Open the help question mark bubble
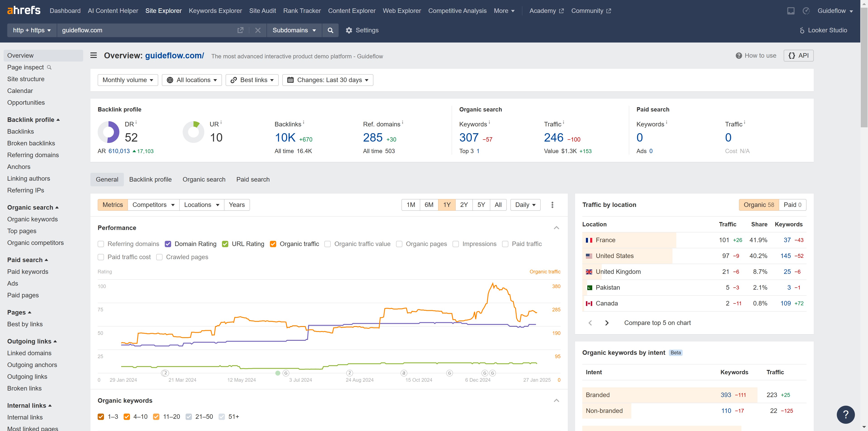Screen dimensions: 868x431 pyautogui.click(x=845, y=414)
